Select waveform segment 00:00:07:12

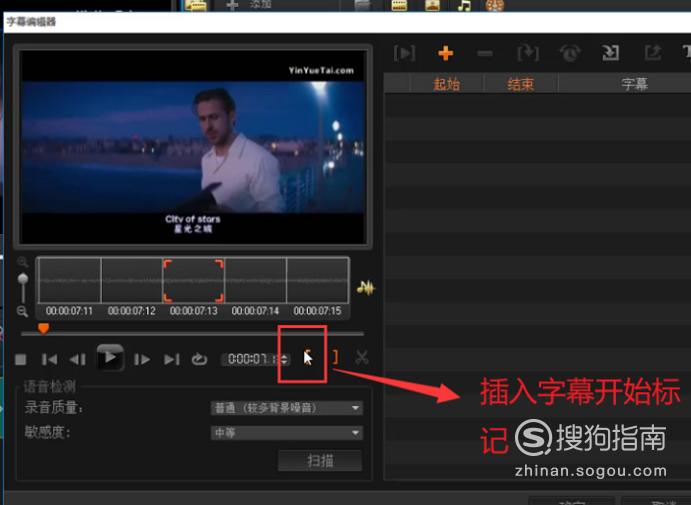pyautogui.click(x=132, y=280)
